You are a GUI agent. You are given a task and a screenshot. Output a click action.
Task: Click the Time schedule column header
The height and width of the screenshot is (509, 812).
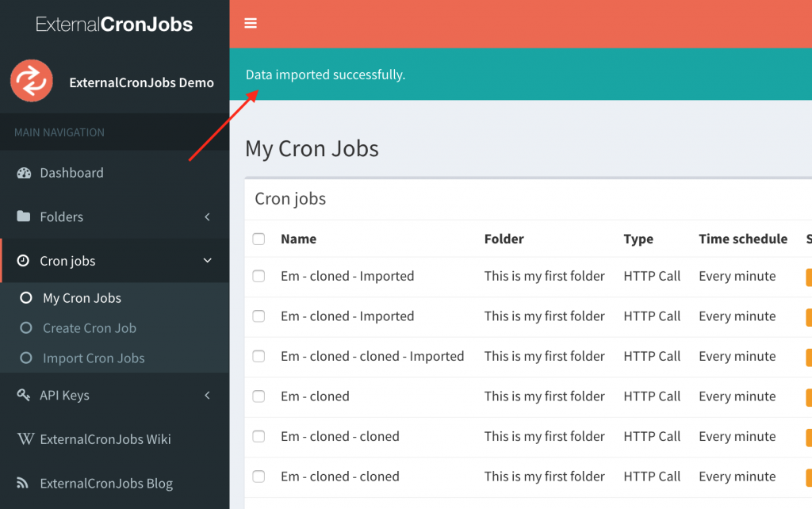point(743,239)
